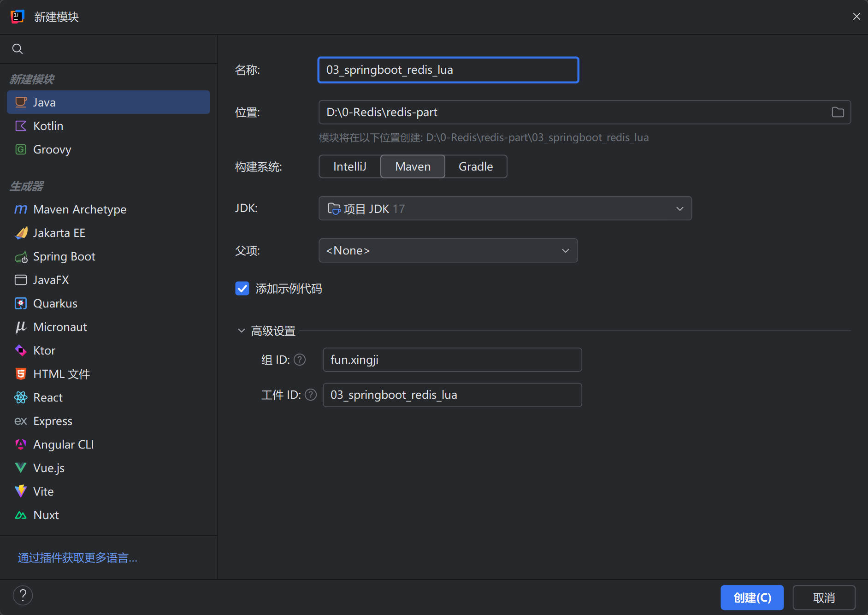The width and height of the screenshot is (868, 615).
Task: Close the 新建模块 dialog
Action: click(x=856, y=17)
